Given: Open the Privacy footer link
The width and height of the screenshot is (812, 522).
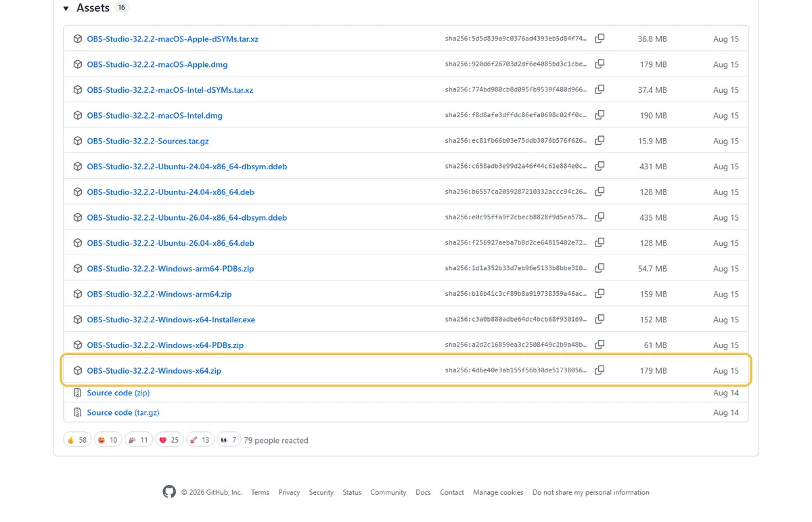Looking at the screenshot, I should click(x=289, y=492).
